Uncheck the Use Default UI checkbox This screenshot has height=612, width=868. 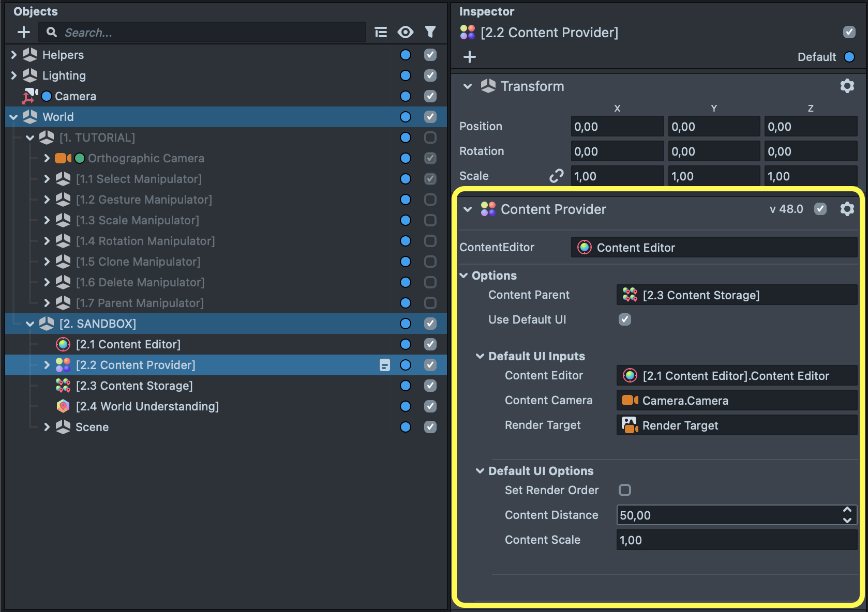[x=625, y=319]
